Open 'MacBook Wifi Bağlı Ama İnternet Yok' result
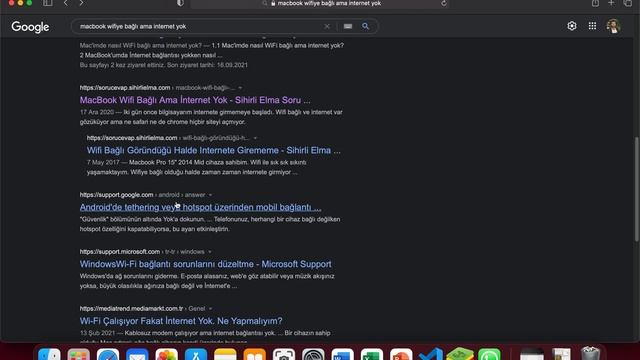Screen dimensions: 640x360 tap(195, 100)
